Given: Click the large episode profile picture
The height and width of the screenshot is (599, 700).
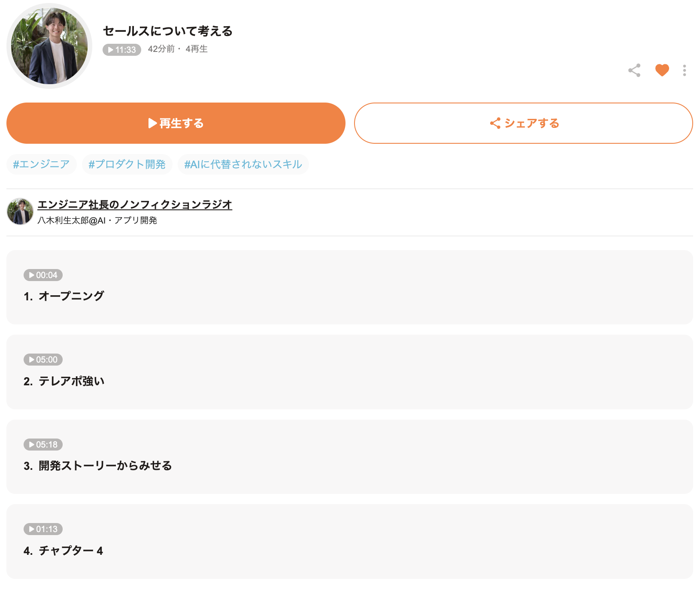Looking at the screenshot, I should pos(49,46).
